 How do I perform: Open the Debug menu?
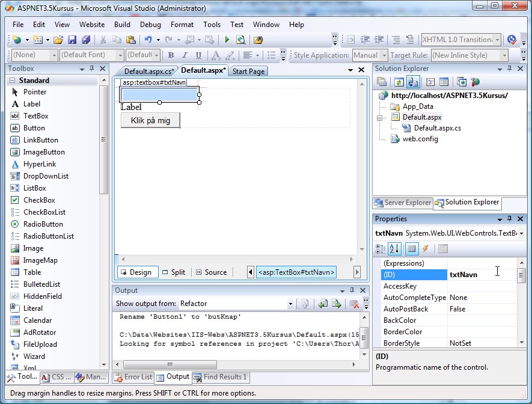(x=150, y=25)
